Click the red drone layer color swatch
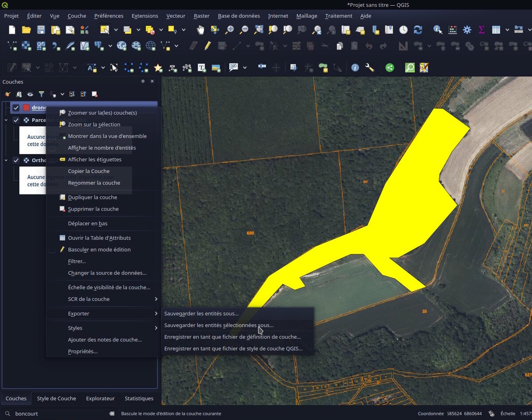Viewport: 532px width, 420px height. pos(26,108)
